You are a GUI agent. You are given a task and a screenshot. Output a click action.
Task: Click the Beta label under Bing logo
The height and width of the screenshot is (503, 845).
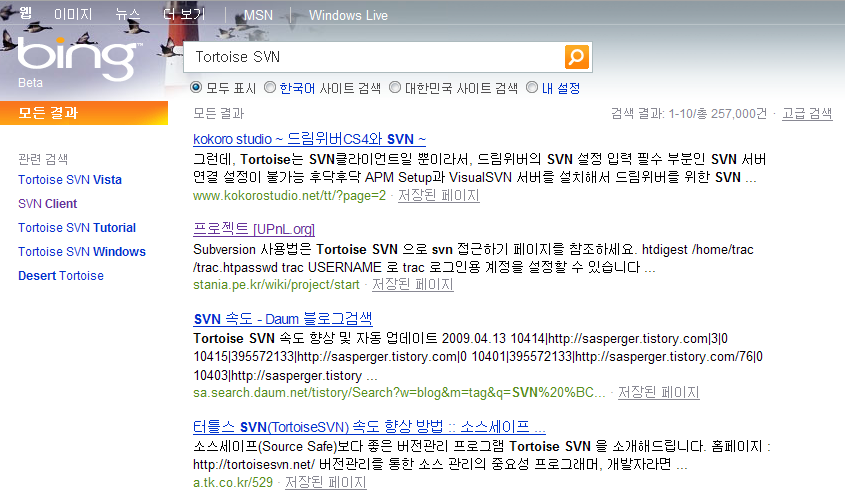coord(30,82)
